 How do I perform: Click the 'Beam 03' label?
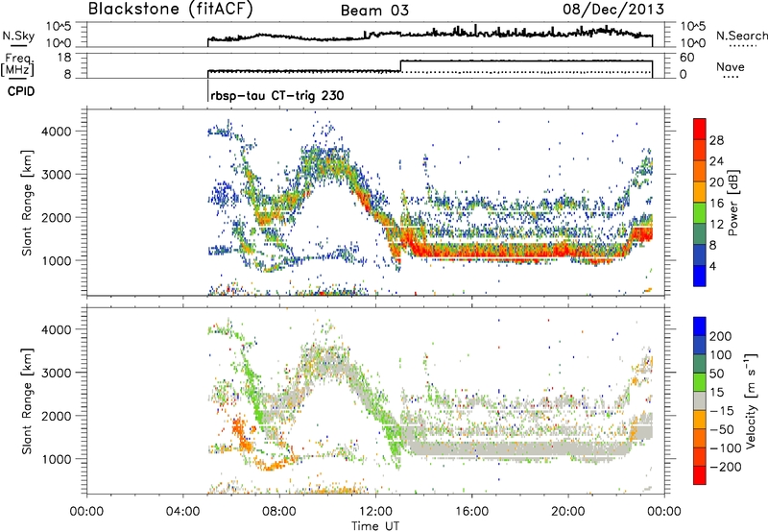tap(374, 11)
